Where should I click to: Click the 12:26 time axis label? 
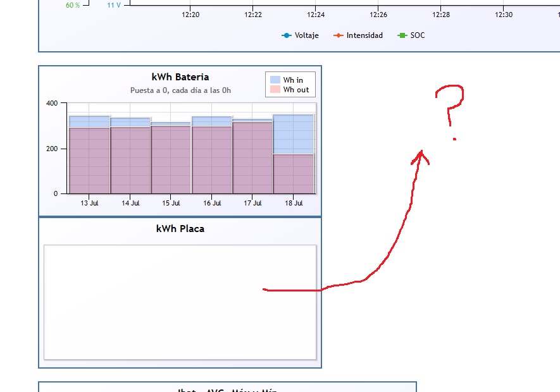378,15
